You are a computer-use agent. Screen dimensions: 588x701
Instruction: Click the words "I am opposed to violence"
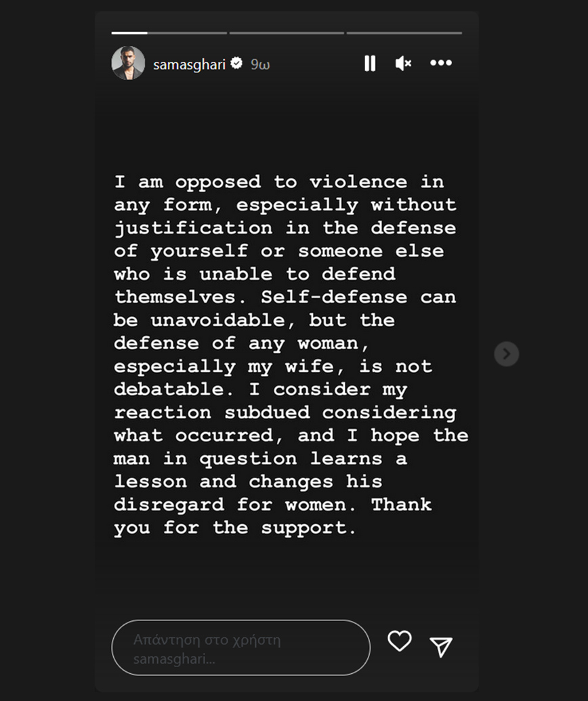pos(261,182)
